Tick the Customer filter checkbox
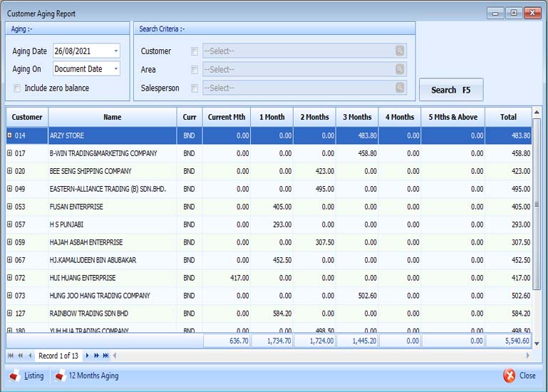This screenshot has height=392, width=548. pyautogui.click(x=195, y=51)
